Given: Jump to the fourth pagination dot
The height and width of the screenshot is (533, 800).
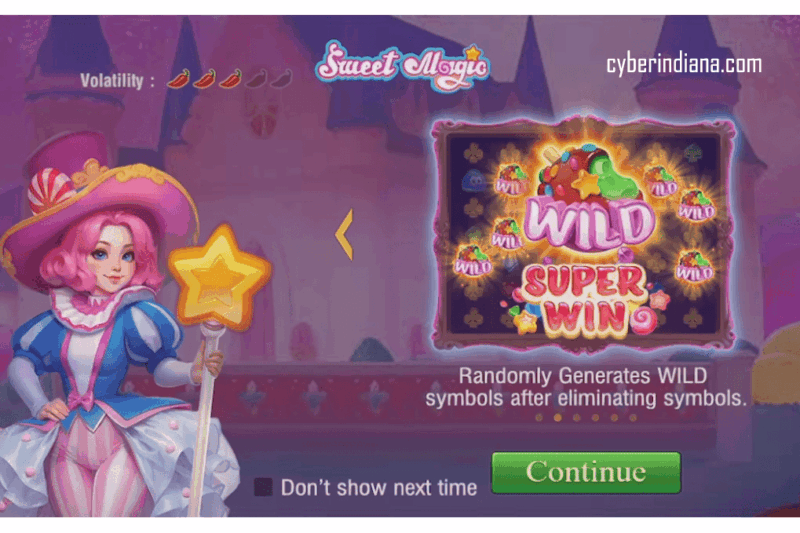Looking at the screenshot, I should point(595,418).
